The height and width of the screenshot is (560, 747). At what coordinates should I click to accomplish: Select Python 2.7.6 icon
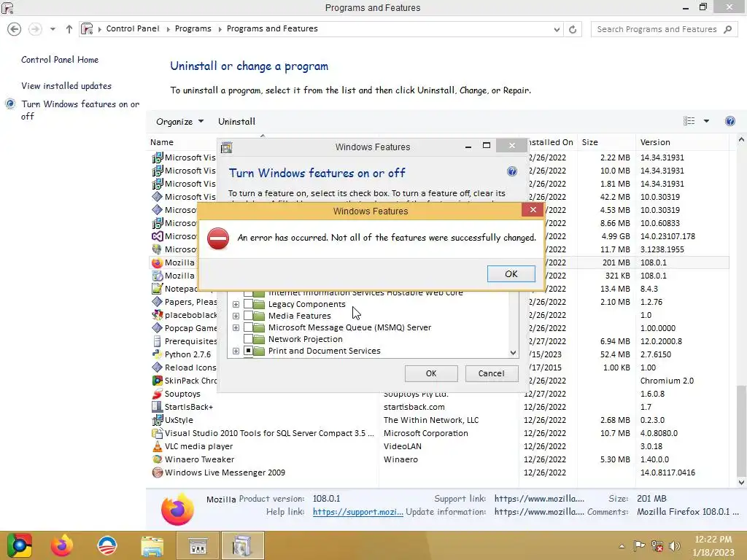click(x=158, y=354)
